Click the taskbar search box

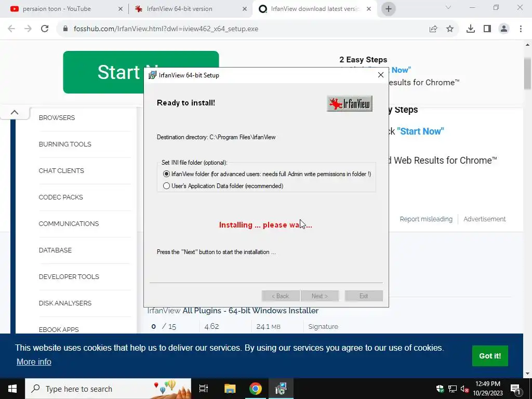pos(108,389)
